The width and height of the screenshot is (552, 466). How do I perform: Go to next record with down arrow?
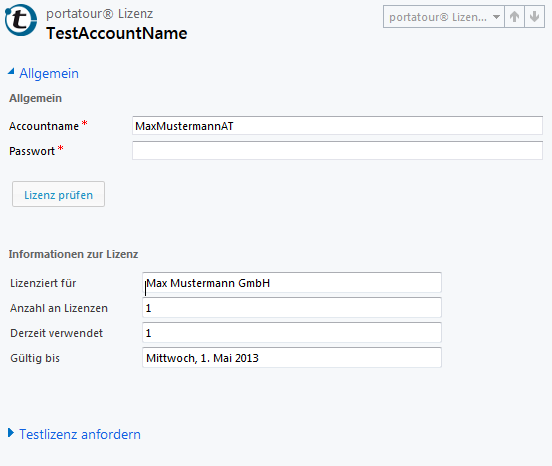(x=534, y=17)
